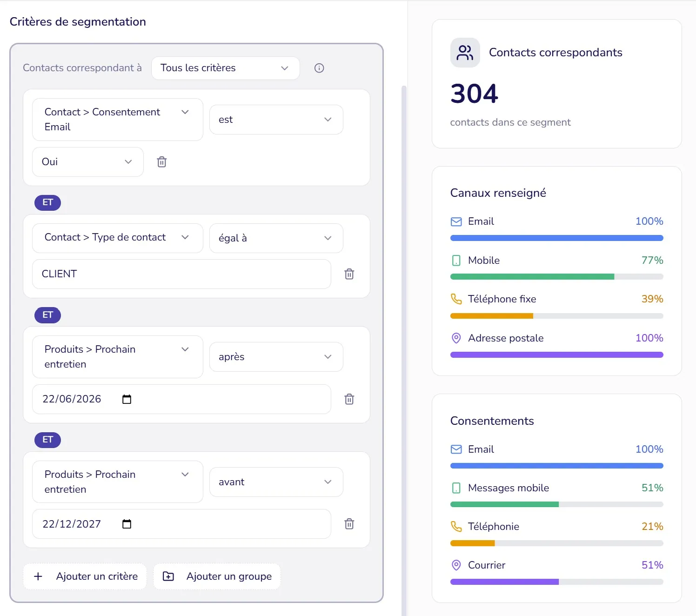The height and width of the screenshot is (616, 696).
Task: Toggle the ET operator above the 'avant' criterion
Action: tap(47, 440)
